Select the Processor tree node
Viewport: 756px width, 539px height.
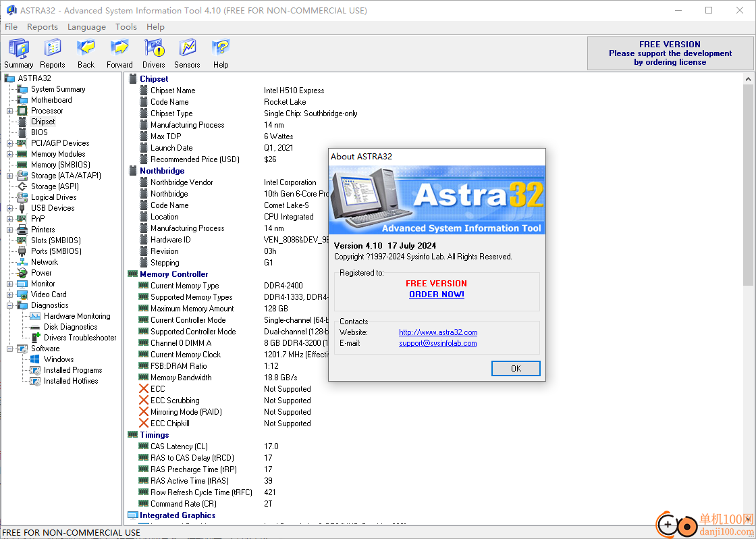[x=47, y=111]
